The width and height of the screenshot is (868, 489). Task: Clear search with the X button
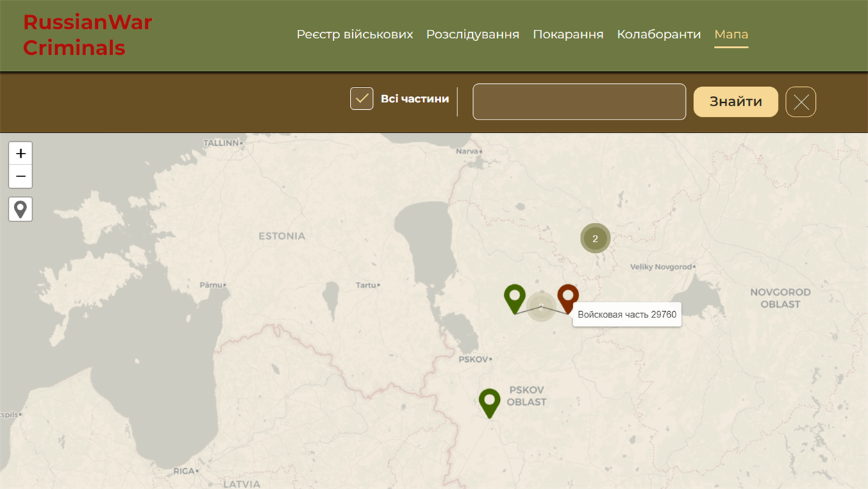801,102
